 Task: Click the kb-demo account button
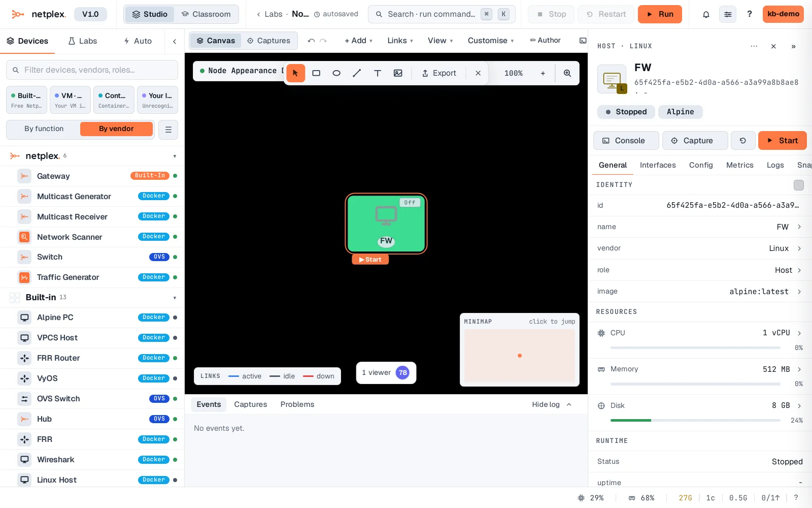click(x=783, y=14)
